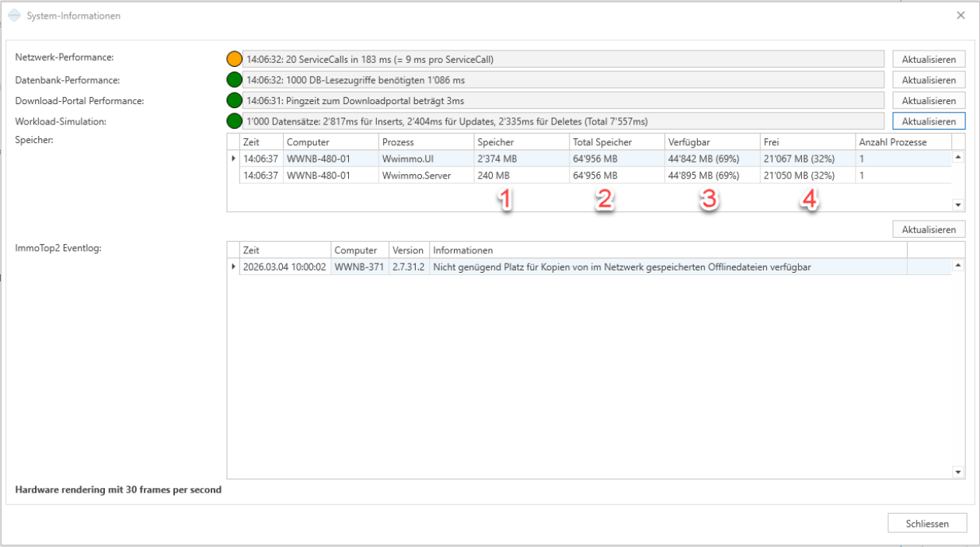Select the Eventlog message about Offlinedateien
The image size is (980, 547).
668,267
